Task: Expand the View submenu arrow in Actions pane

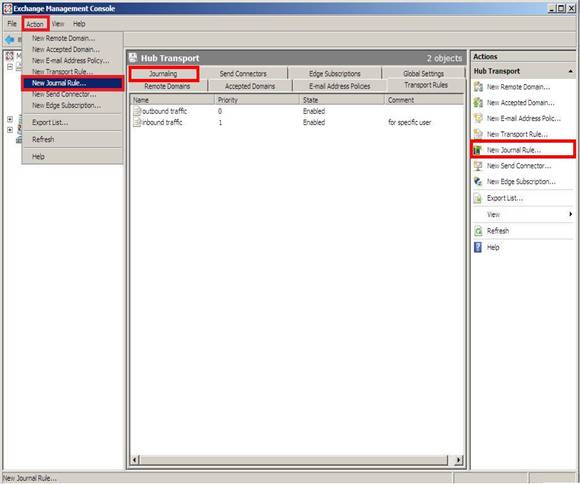Action: point(570,214)
